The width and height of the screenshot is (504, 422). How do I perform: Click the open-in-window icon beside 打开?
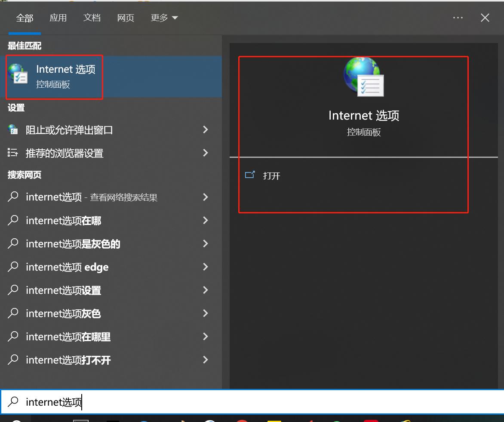250,175
